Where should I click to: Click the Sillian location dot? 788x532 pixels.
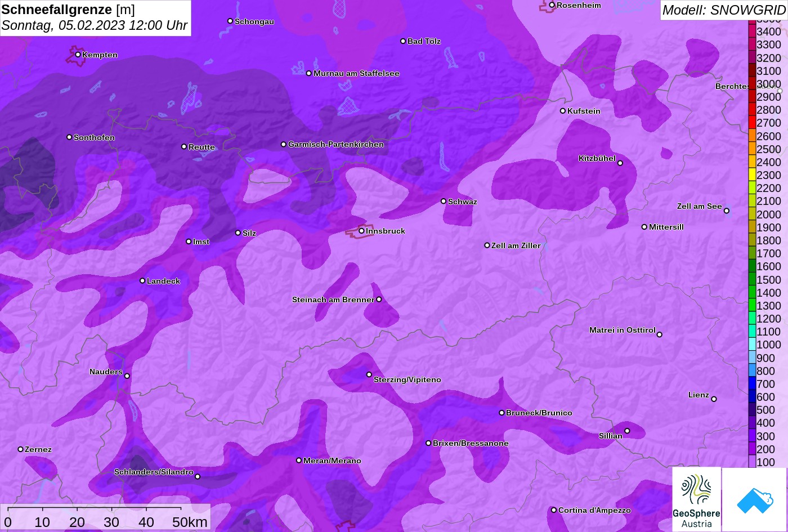click(627, 431)
